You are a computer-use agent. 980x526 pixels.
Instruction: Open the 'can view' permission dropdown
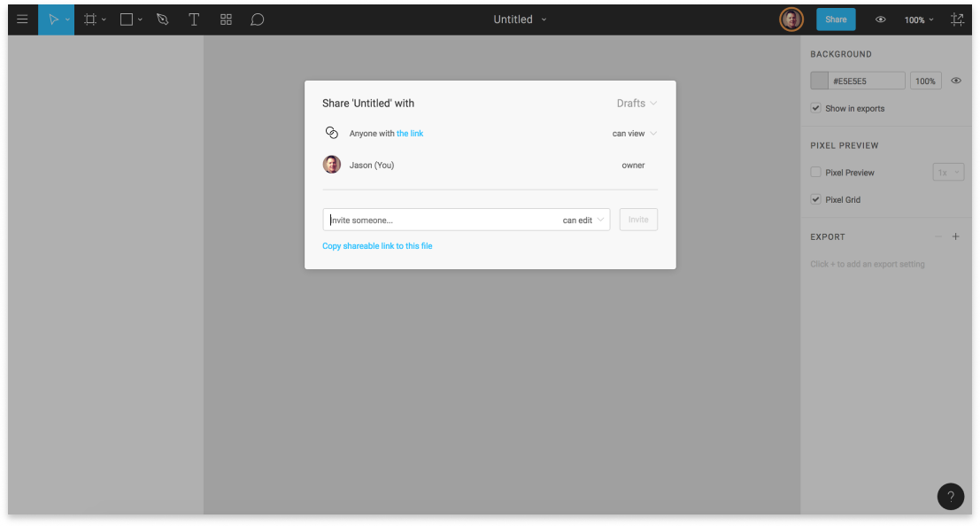pos(634,134)
